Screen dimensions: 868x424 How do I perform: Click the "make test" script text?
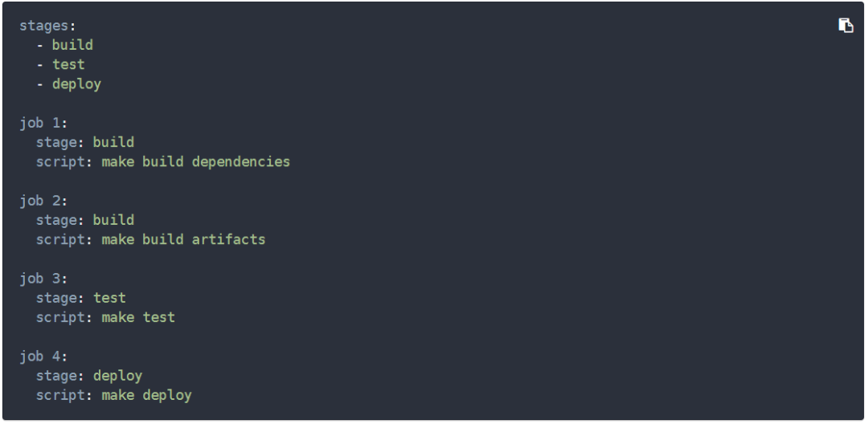(x=138, y=317)
